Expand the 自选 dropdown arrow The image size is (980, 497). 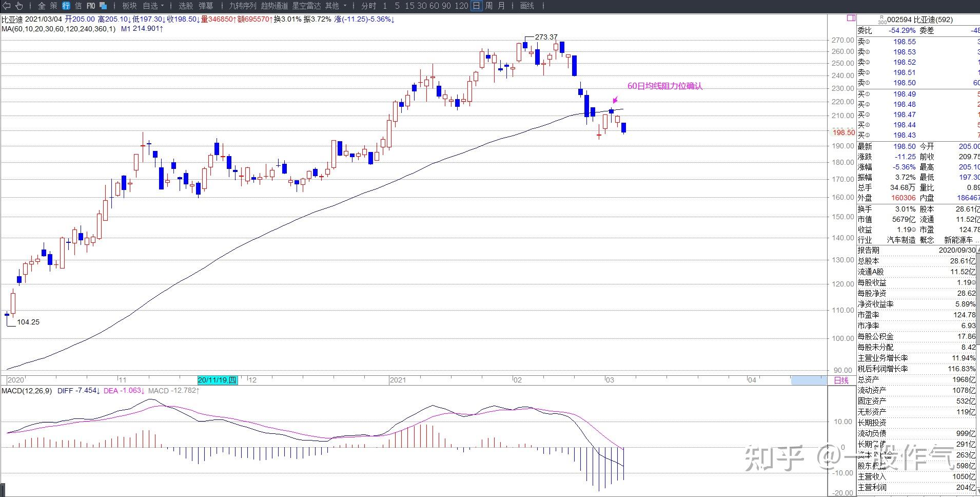(x=162, y=6)
